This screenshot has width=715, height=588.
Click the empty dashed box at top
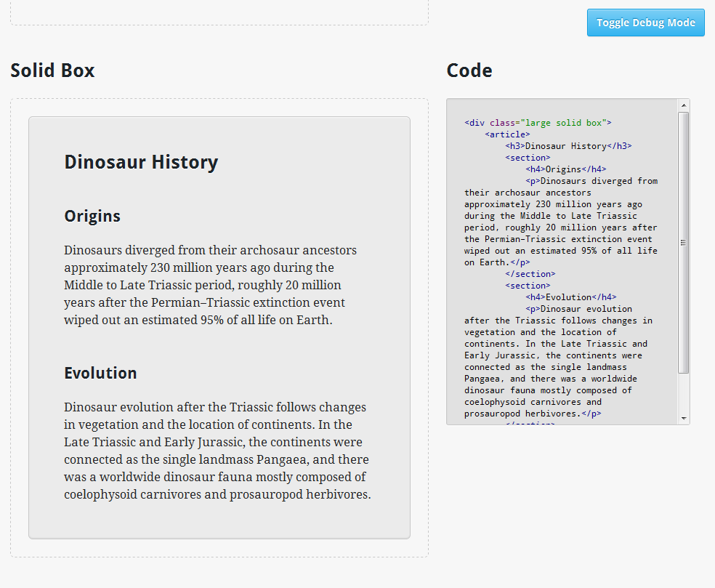[x=219, y=12]
